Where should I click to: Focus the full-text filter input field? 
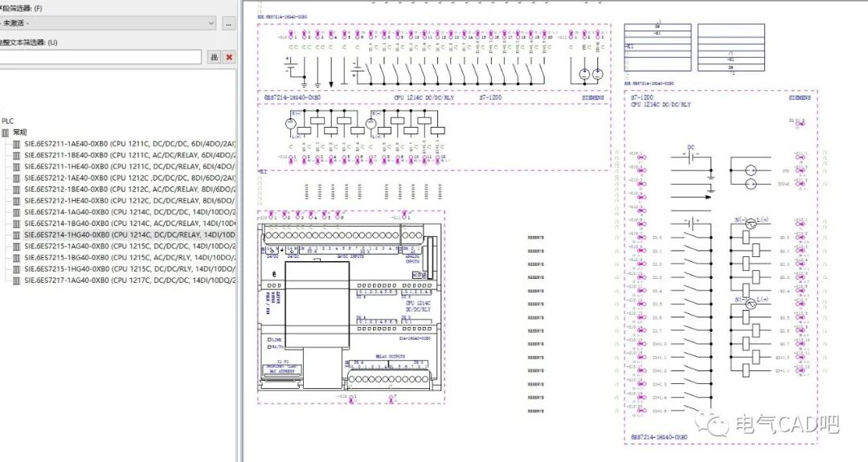tap(100, 57)
